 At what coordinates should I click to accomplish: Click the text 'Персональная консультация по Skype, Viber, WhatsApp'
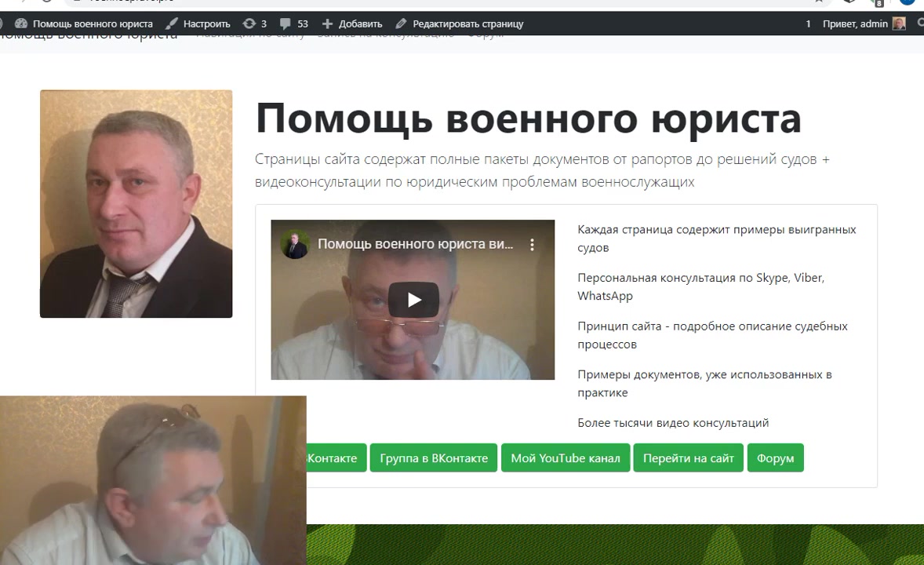[x=700, y=286]
